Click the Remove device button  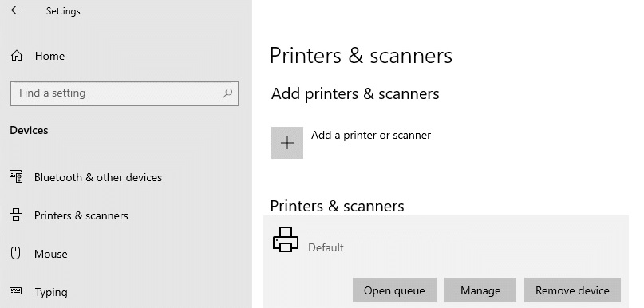point(572,290)
